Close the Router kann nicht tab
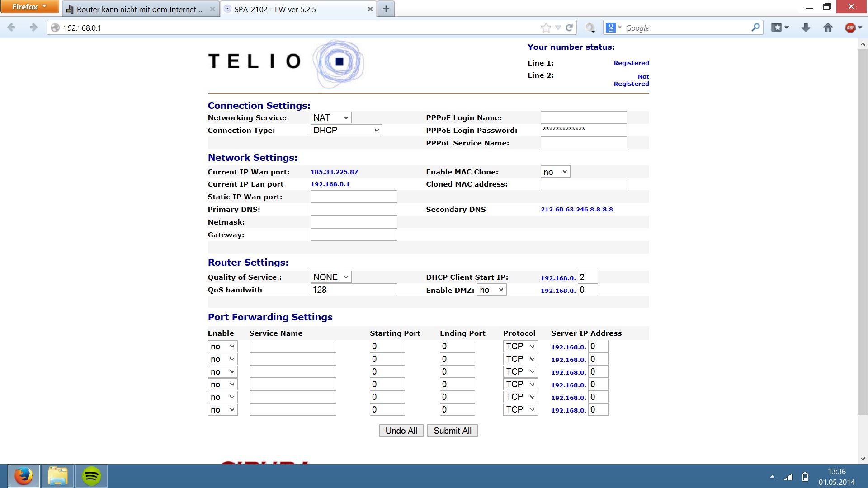The height and width of the screenshot is (488, 868). pyautogui.click(x=212, y=9)
